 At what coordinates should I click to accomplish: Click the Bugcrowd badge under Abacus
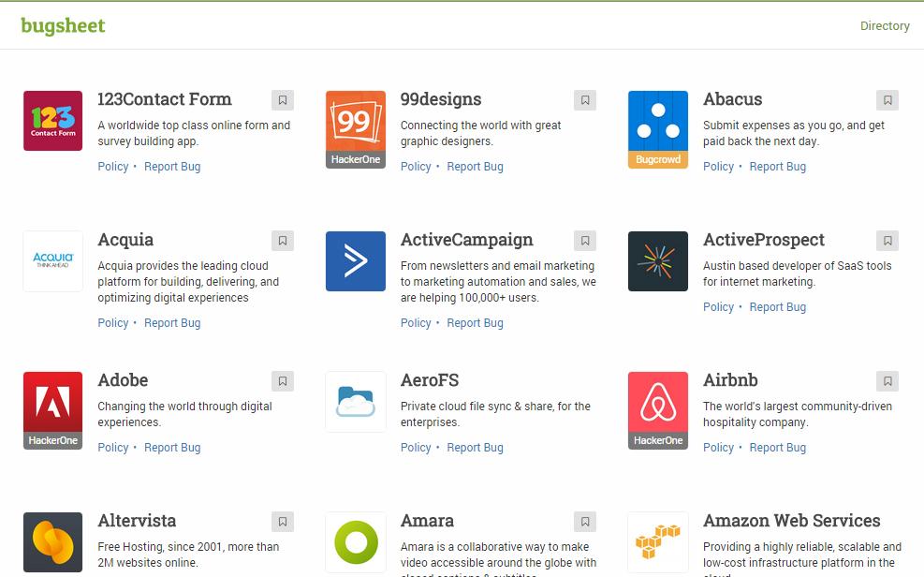[x=658, y=160]
